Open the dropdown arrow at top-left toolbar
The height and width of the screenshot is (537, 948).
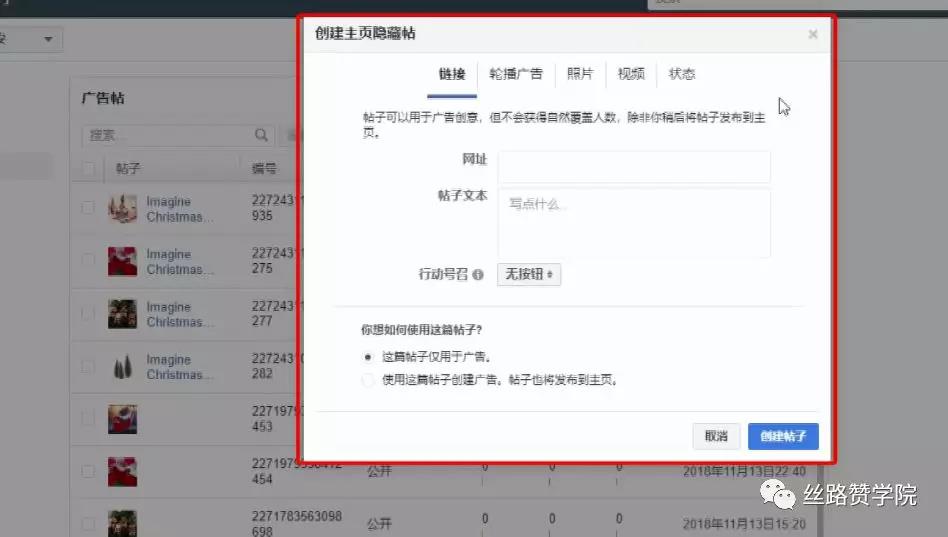(48, 39)
